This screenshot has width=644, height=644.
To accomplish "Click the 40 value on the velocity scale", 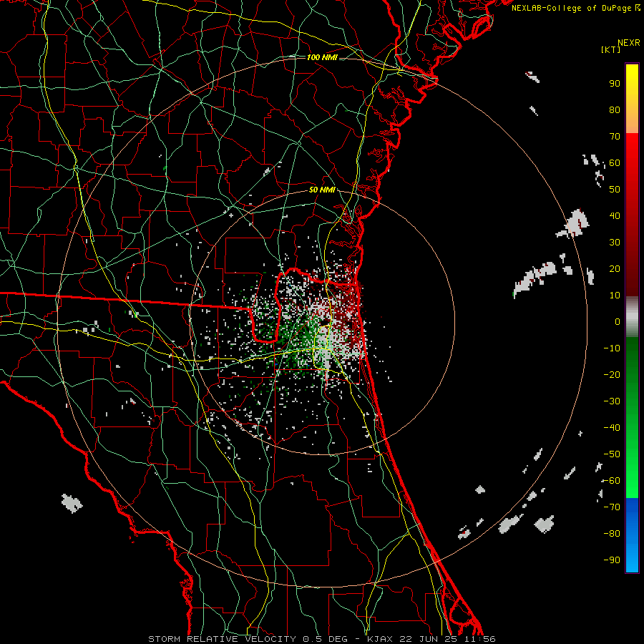I will [615, 215].
